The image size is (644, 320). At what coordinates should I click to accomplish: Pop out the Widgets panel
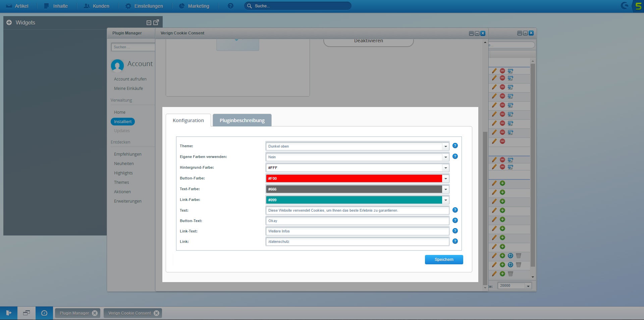[x=156, y=22]
